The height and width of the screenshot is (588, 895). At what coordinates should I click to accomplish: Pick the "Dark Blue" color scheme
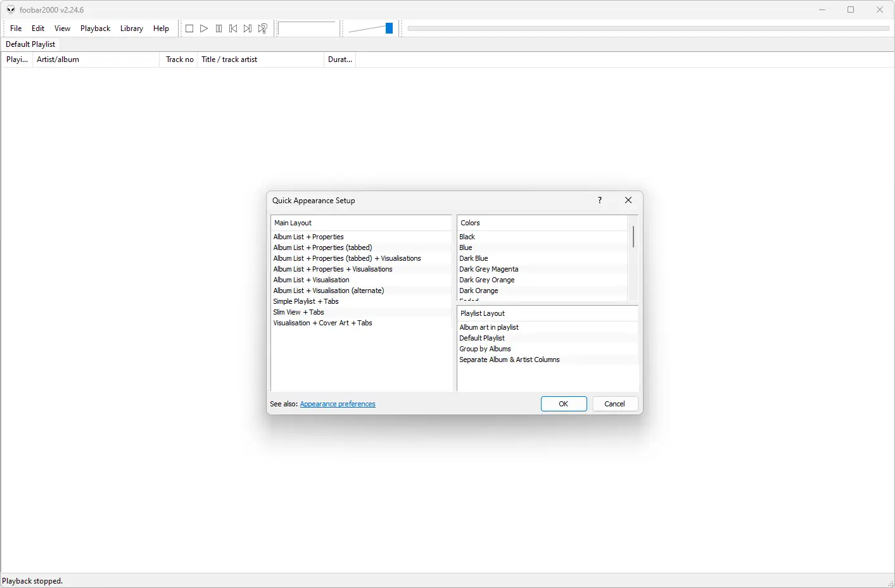[x=542, y=258]
